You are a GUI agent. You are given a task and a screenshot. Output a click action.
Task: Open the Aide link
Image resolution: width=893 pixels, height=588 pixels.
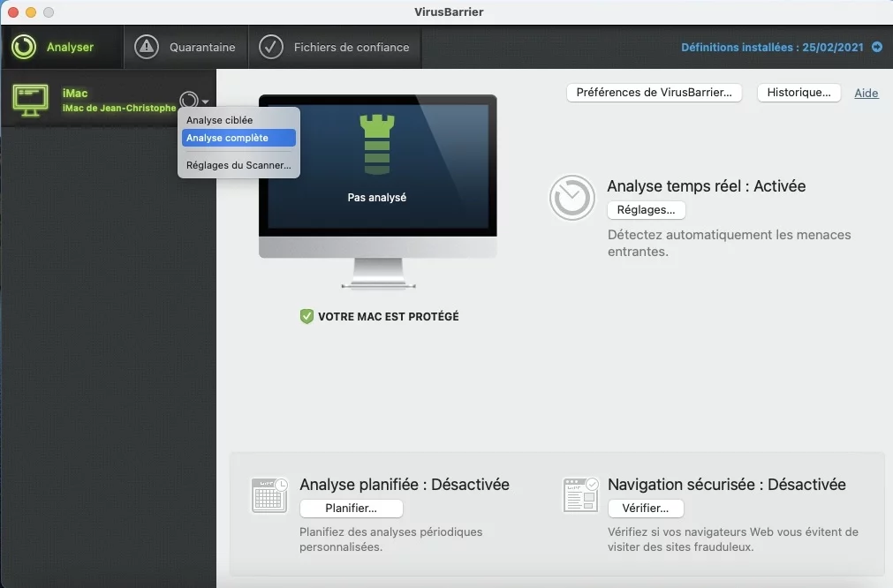[866, 93]
